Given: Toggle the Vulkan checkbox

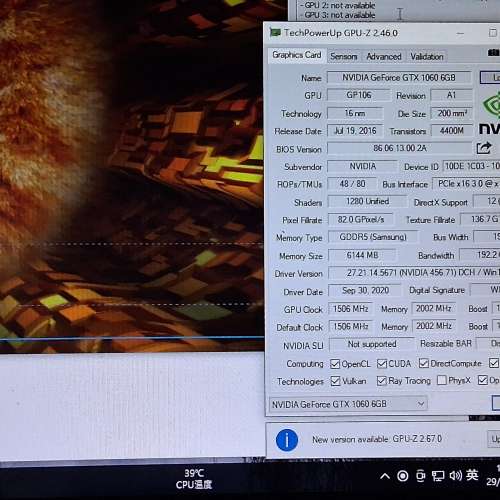Looking at the screenshot, I should pos(335,381).
